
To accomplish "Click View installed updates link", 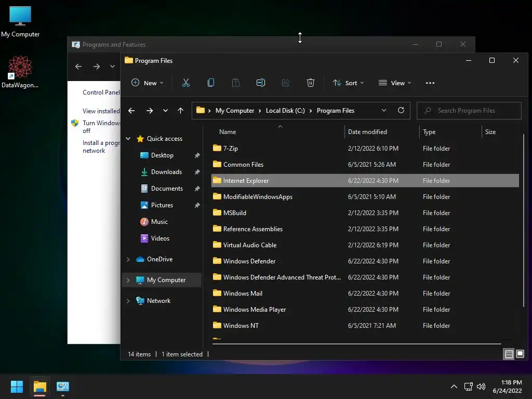I will point(101,111).
